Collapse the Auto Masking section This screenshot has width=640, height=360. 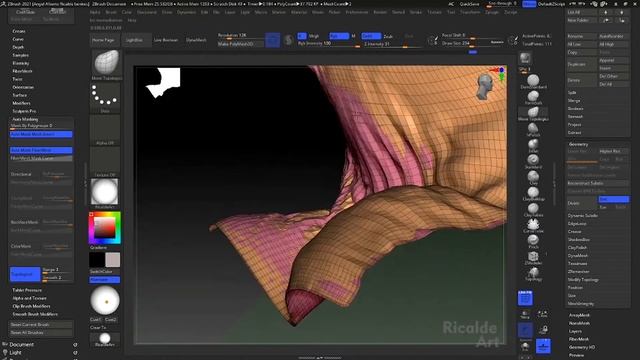point(25,119)
